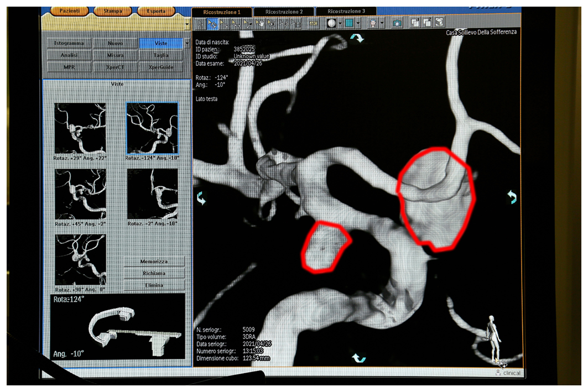Image resolution: width=588 pixels, height=392 pixels.
Task: Click the ABC annotation text icon
Action: 313,23
